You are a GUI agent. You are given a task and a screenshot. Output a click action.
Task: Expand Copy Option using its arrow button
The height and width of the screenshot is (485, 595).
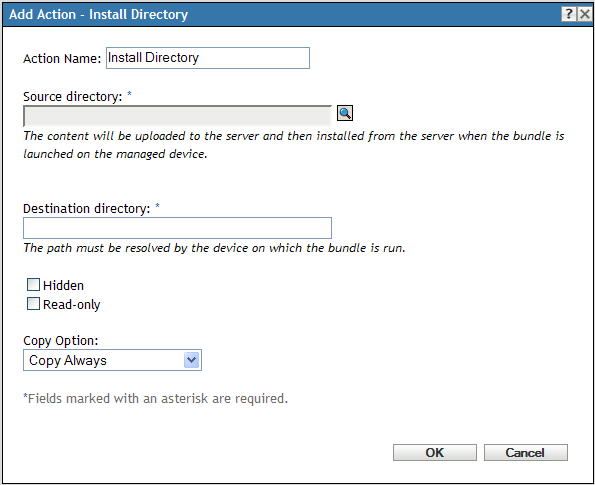click(x=192, y=360)
